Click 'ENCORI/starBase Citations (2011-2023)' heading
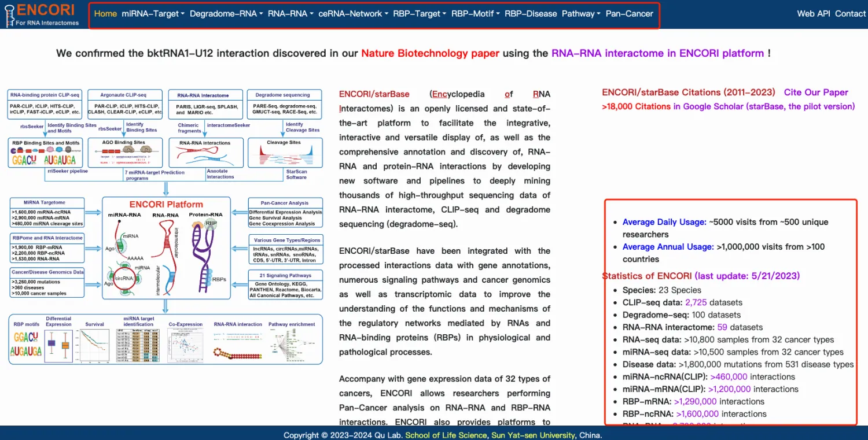 [688, 93]
